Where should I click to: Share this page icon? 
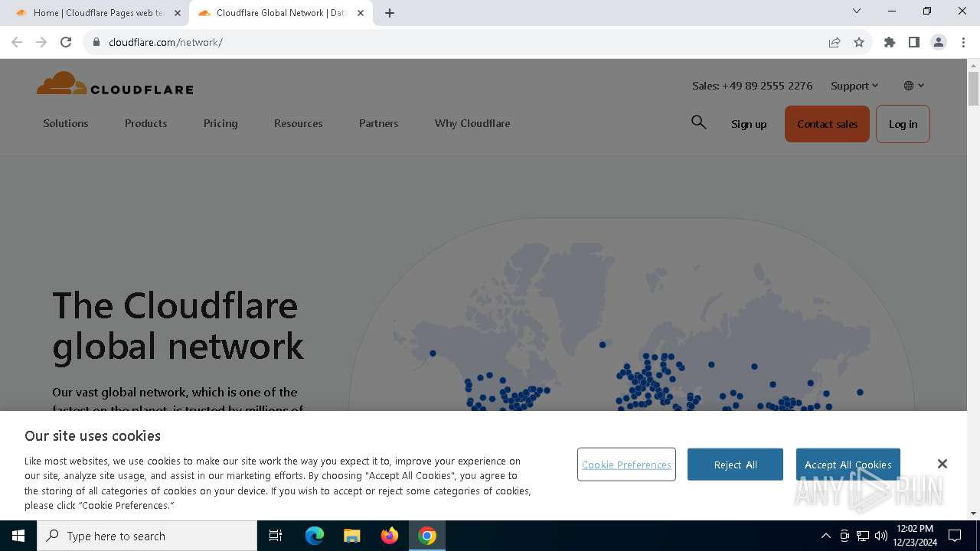coord(835,42)
